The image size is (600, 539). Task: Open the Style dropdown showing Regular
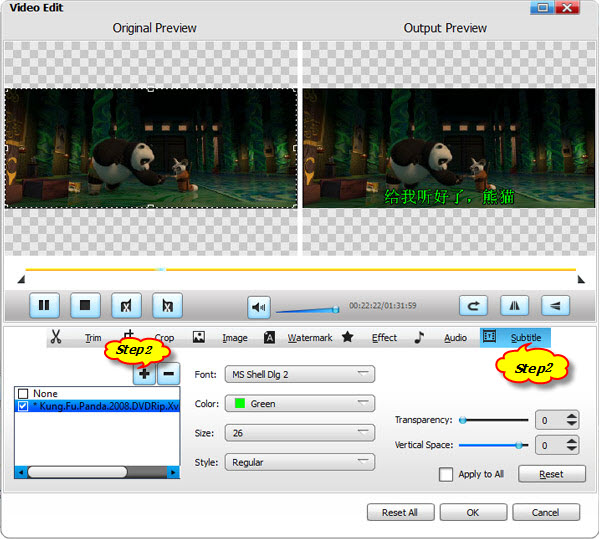point(300,462)
